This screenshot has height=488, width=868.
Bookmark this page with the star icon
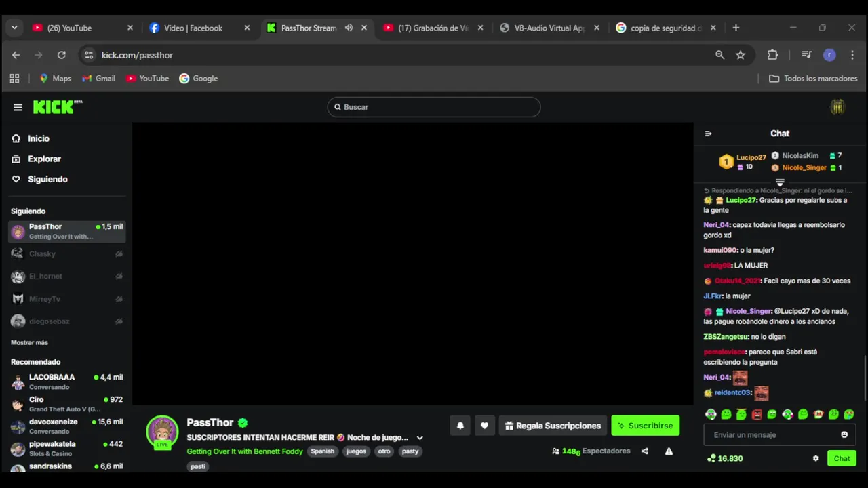pyautogui.click(x=741, y=55)
